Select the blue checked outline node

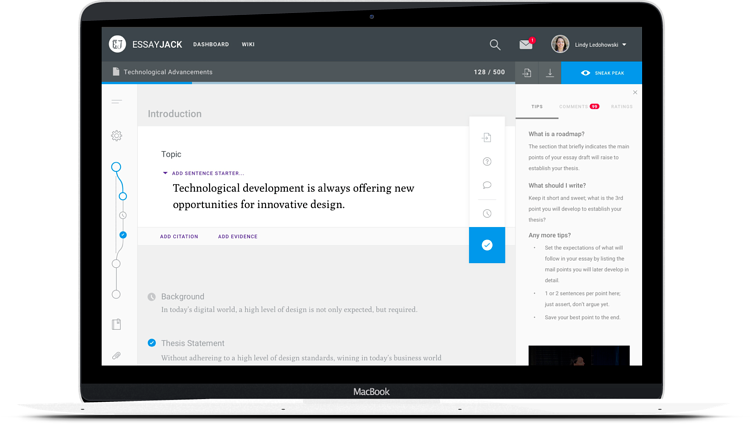[123, 235]
